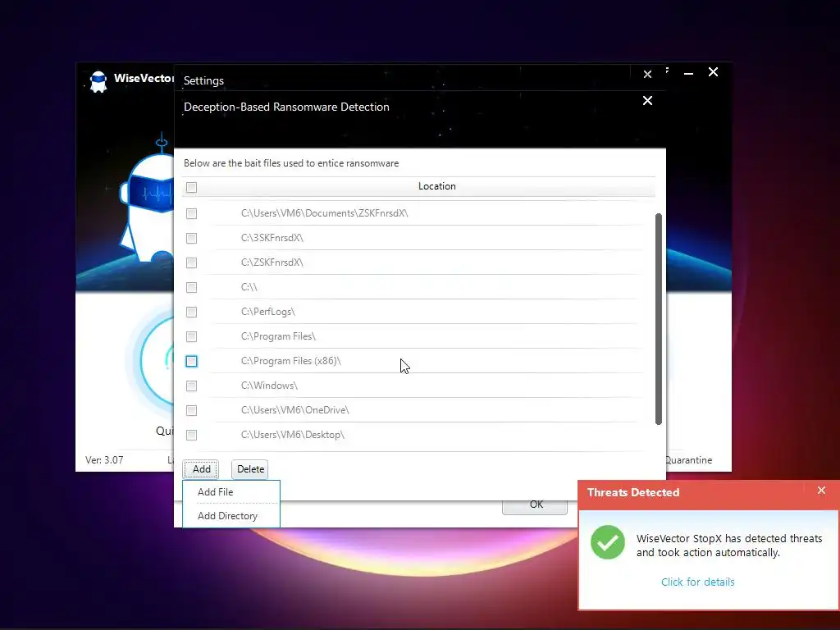
Task: Click the C:\\ path text
Action: tap(249, 287)
